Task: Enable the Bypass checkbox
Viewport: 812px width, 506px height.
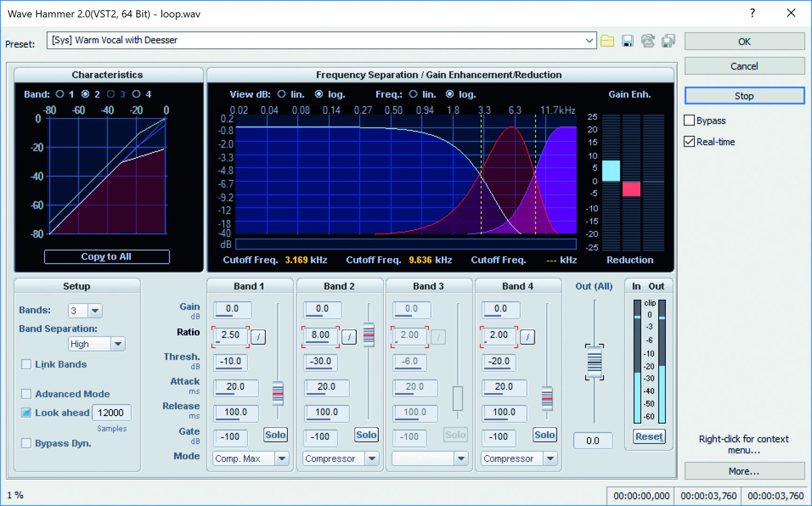Action: pos(689,120)
